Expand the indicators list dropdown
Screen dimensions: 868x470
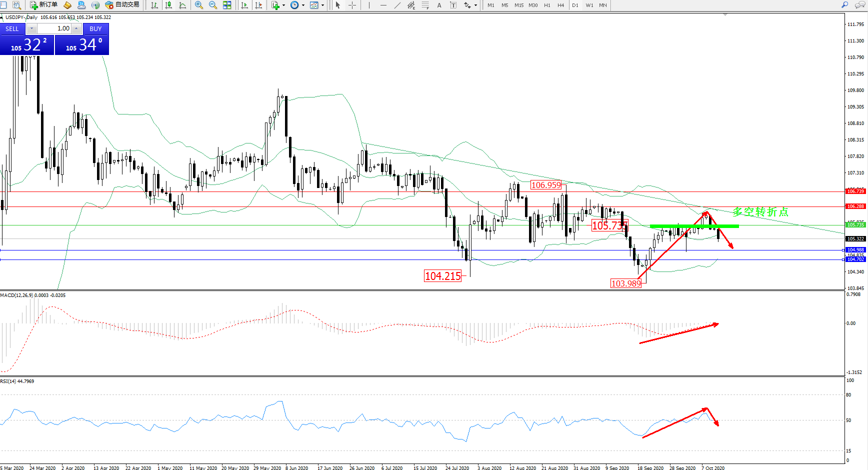283,5
